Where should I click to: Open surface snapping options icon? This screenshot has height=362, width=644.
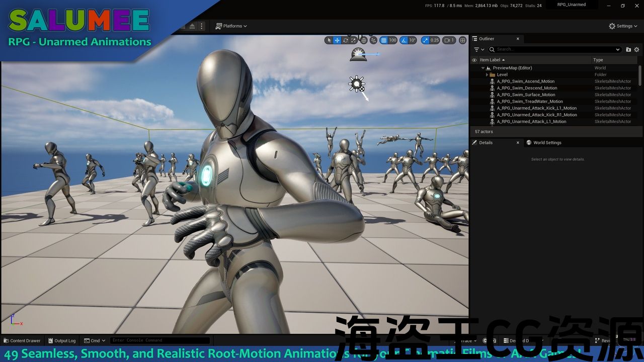[373, 40]
